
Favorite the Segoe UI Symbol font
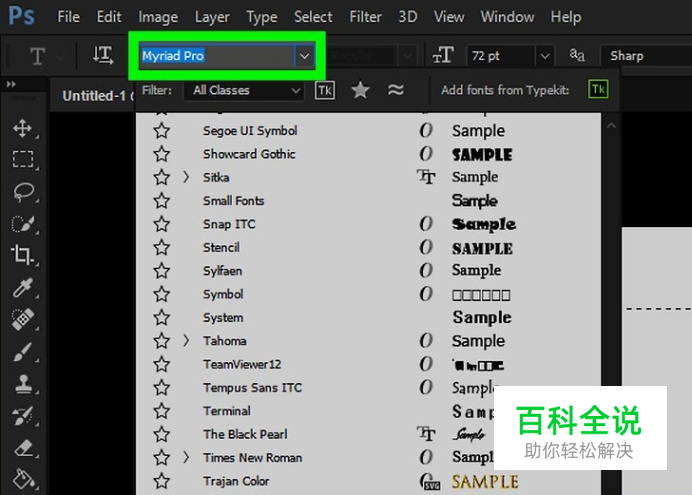(162, 131)
